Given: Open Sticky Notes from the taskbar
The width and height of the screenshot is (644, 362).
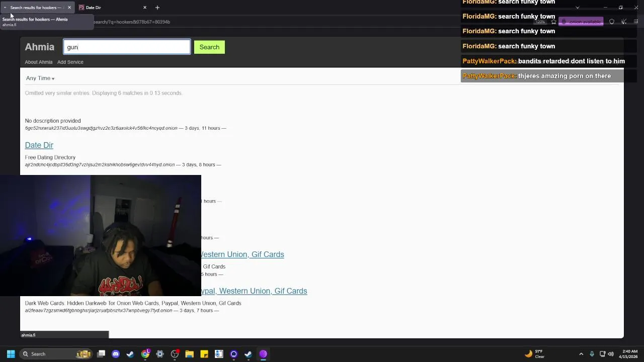Looking at the screenshot, I should pos(204,354).
